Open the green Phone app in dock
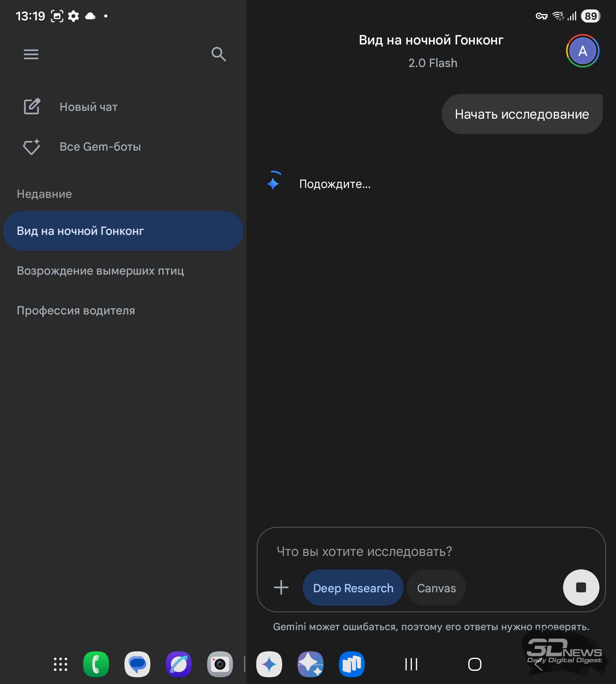The image size is (616, 684). pos(96,664)
